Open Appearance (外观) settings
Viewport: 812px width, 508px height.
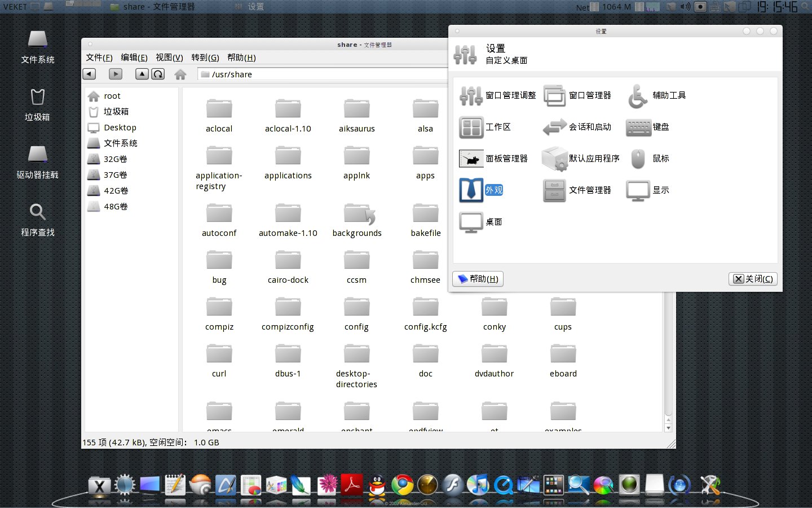(481, 190)
